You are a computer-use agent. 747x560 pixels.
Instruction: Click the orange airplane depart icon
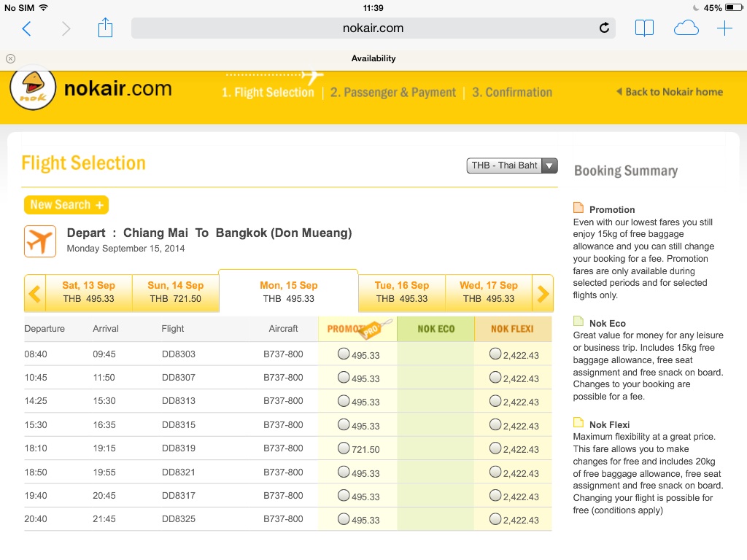pyautogui.click(x=40, y=241)
